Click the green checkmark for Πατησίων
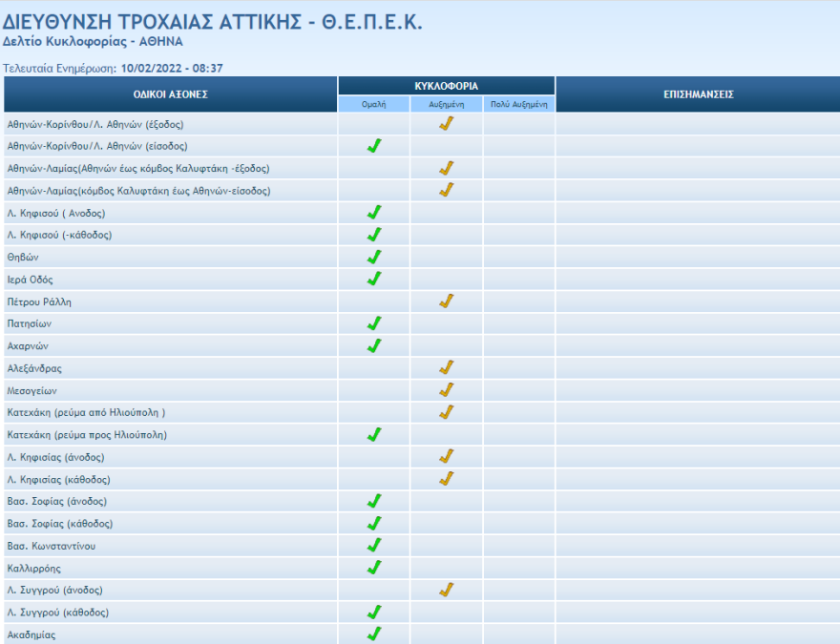 pos(374,323)
